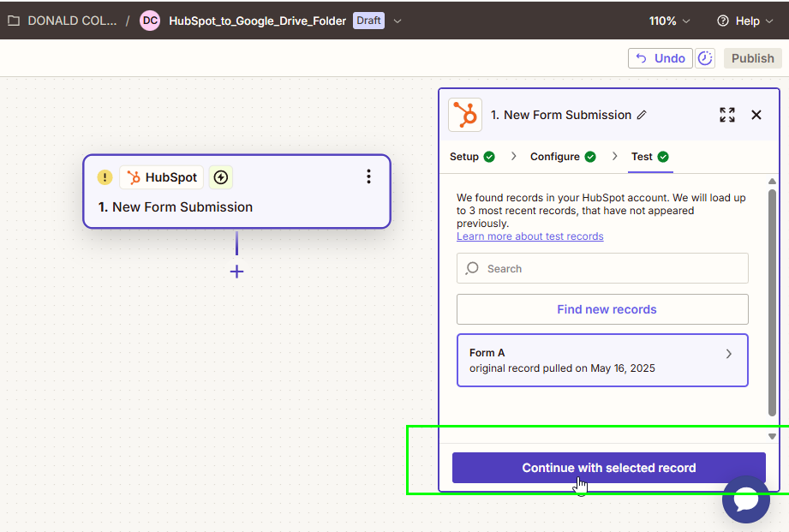The image size is (789, 532).
Task: Click Find new records
Action: point(602,309)
